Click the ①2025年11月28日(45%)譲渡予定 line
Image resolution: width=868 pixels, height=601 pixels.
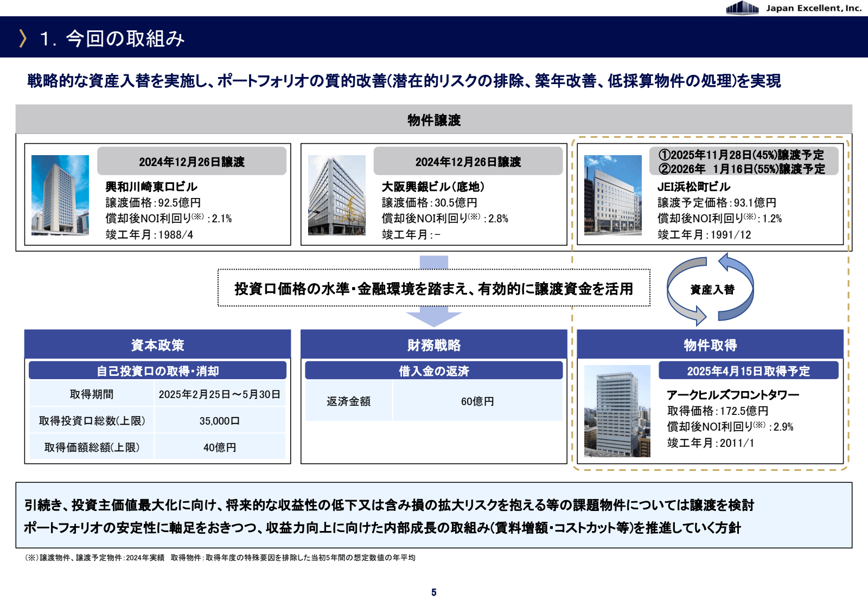tap(741, 155)
